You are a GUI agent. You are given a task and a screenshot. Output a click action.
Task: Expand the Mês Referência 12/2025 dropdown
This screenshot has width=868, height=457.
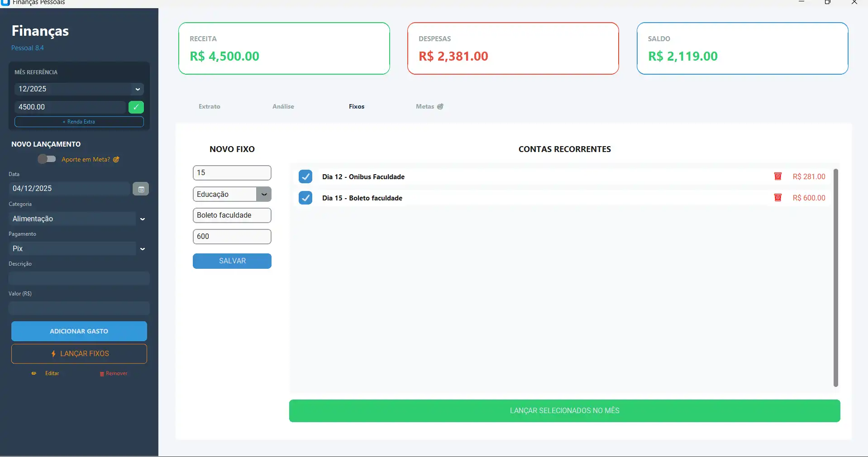point(138,89)
